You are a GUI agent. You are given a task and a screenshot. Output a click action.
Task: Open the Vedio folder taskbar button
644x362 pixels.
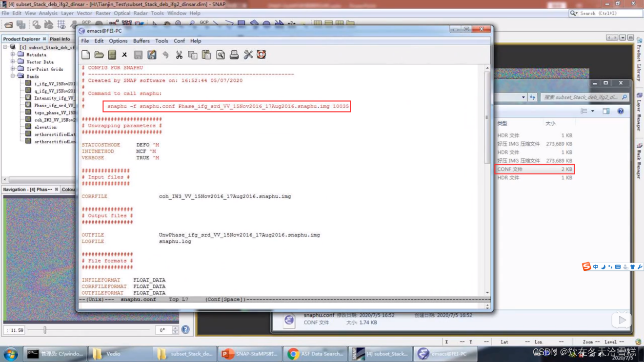[x=121, y=354]
